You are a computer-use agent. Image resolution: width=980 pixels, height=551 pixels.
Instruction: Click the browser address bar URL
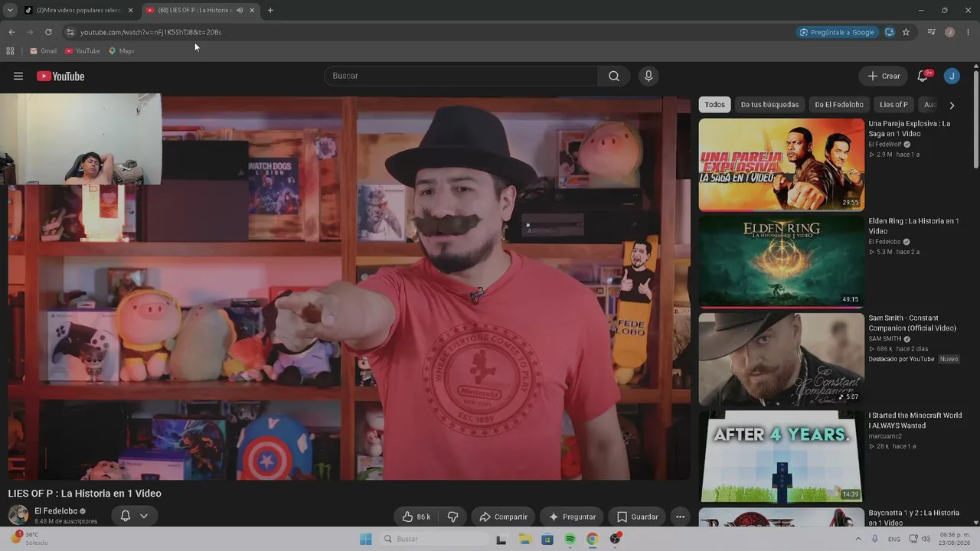click(x=151, y=32)
